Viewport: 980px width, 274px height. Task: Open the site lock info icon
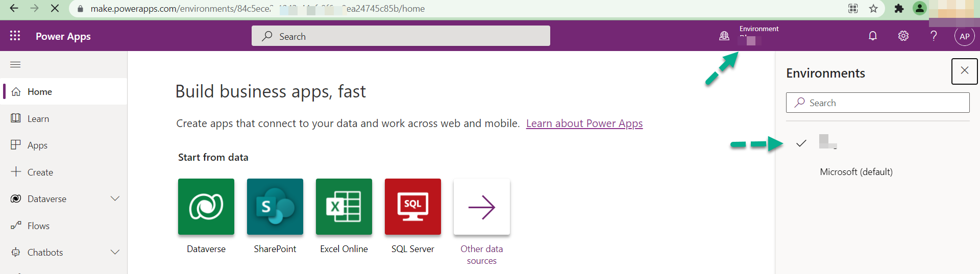tap(80, 9)
